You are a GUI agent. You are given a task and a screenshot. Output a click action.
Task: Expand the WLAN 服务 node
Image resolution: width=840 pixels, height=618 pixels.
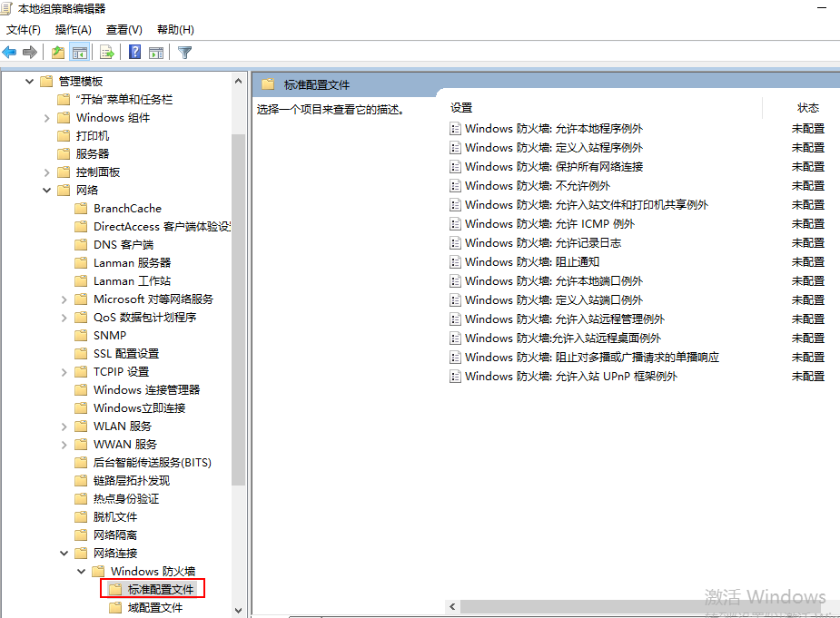(64, 427)
